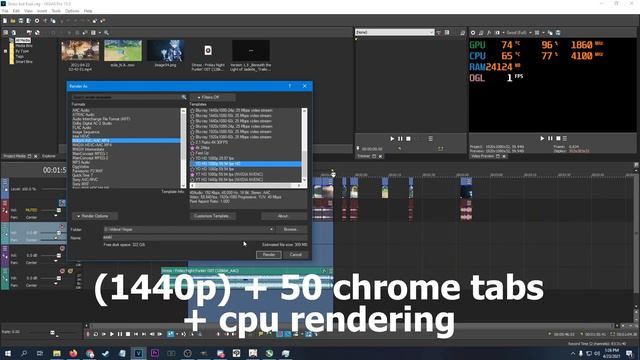Switch to the Project Media tab
The image size is (640, 360).
pos(14,156)
